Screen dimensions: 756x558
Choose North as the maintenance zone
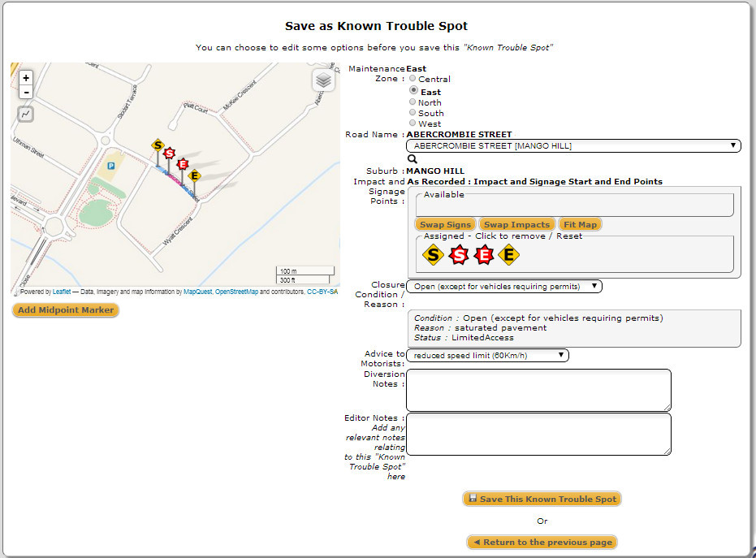click(413, 102)
